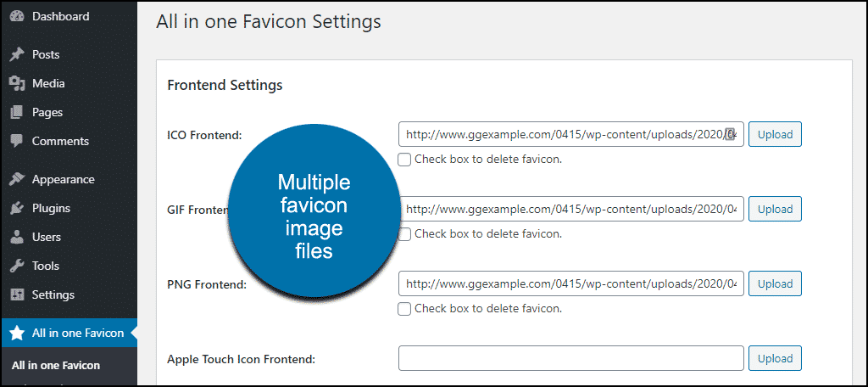Click the All in one Favicon star icon
The image size is (868, 387).
click(17, 334)
